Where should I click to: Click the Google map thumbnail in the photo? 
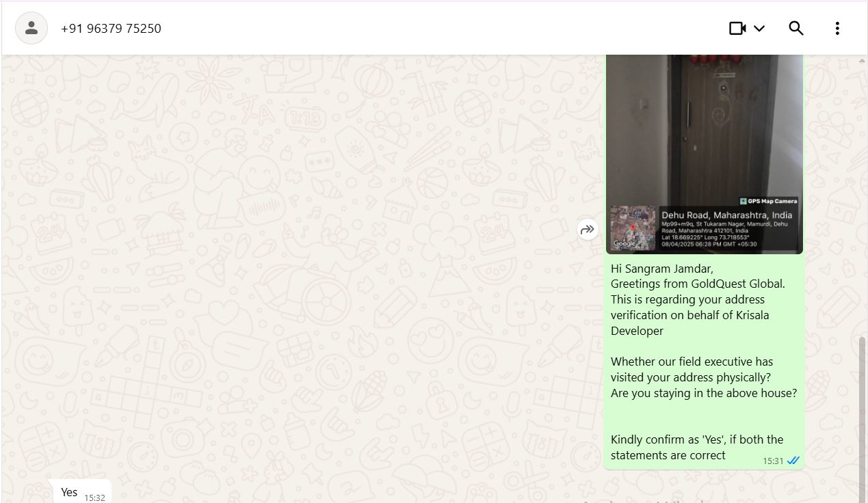pyautogui.click(x=633, y=228)
